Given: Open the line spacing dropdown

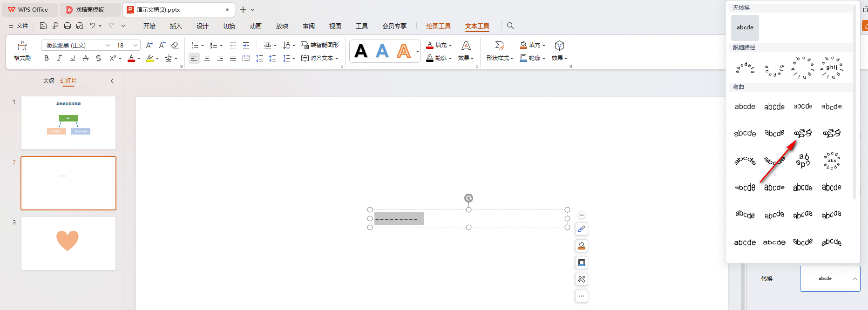Looking at the screenshot, I should click(289, 58).
